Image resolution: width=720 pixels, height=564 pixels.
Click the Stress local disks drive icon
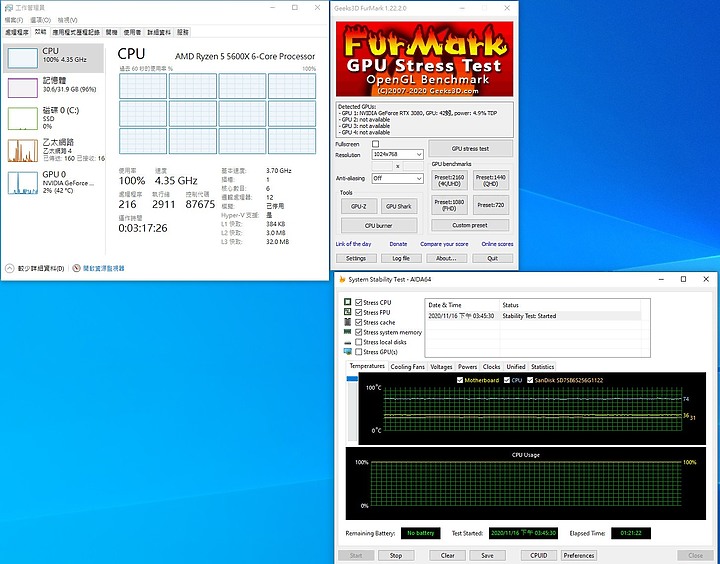point(348,342)
